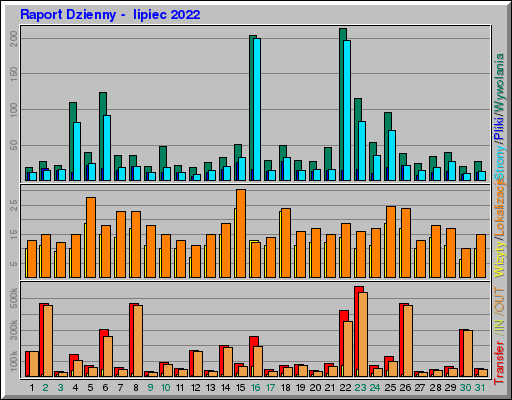The width and height of the screenshot is (512, 400).
Task: Select day label 17 on the x-axis
Action: [x=270, y=388]
